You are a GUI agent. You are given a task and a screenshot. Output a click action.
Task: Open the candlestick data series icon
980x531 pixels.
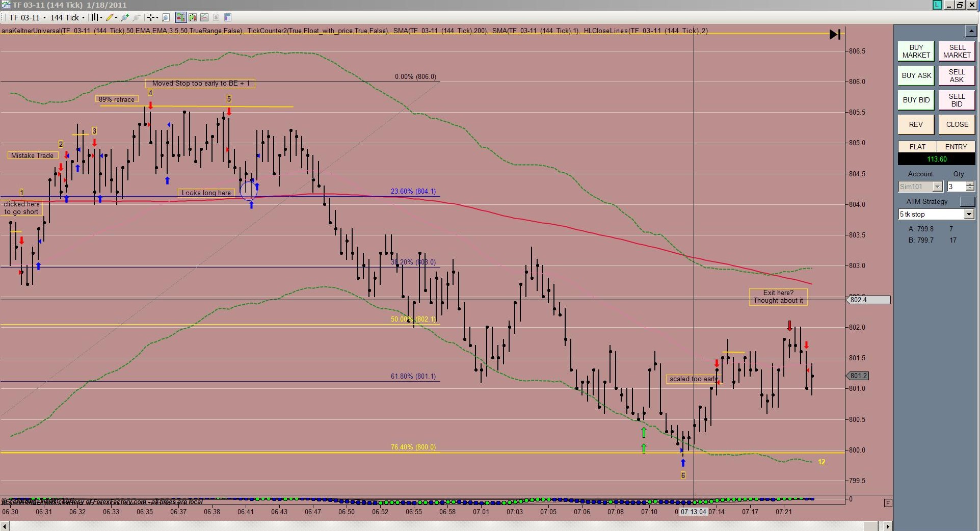[x=193, y=17]
